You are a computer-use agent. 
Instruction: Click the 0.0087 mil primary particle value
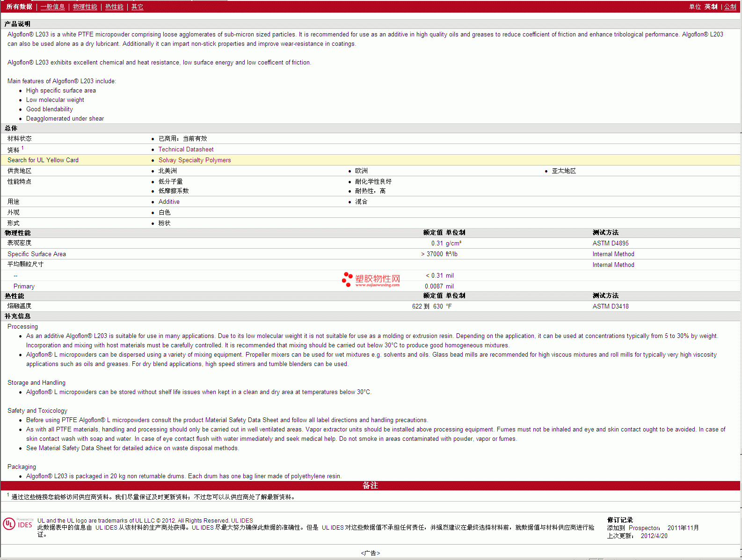click(x=439, y=286)
